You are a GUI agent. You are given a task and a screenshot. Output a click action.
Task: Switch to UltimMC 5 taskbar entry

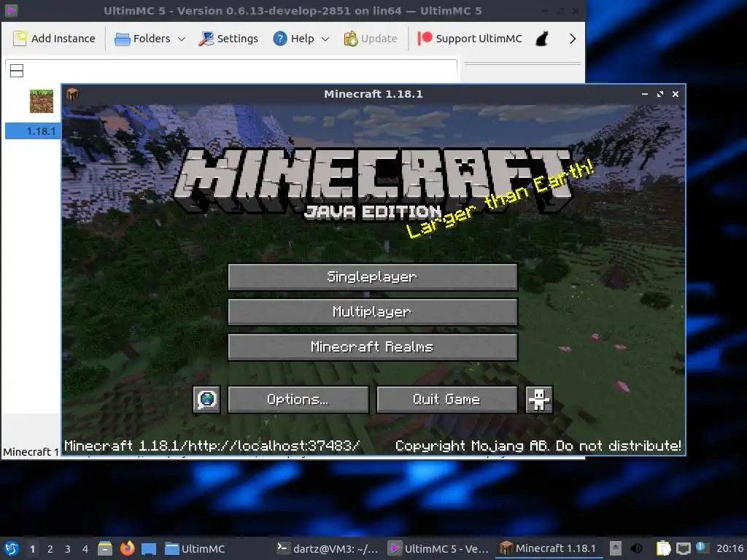[x=438, y=548]
